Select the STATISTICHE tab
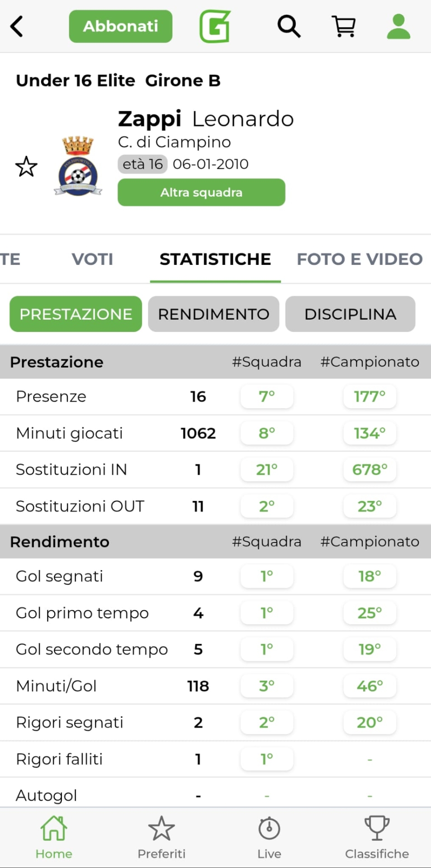This screenshot has width=431, height=868. [215, 259]
